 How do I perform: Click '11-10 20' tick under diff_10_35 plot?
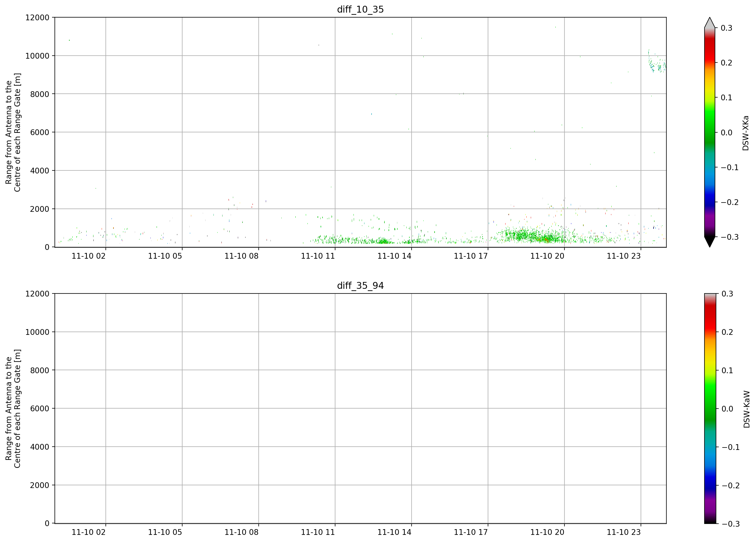click(547, 256)
